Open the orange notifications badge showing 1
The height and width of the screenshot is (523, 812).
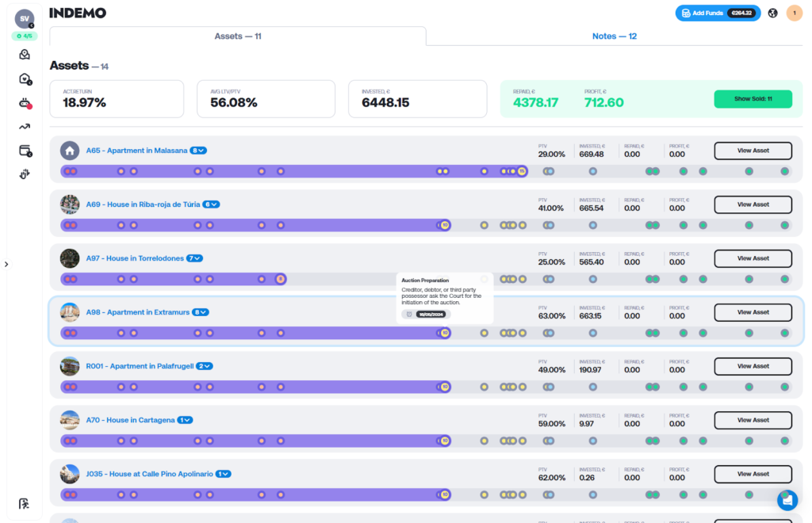[794, 13]
